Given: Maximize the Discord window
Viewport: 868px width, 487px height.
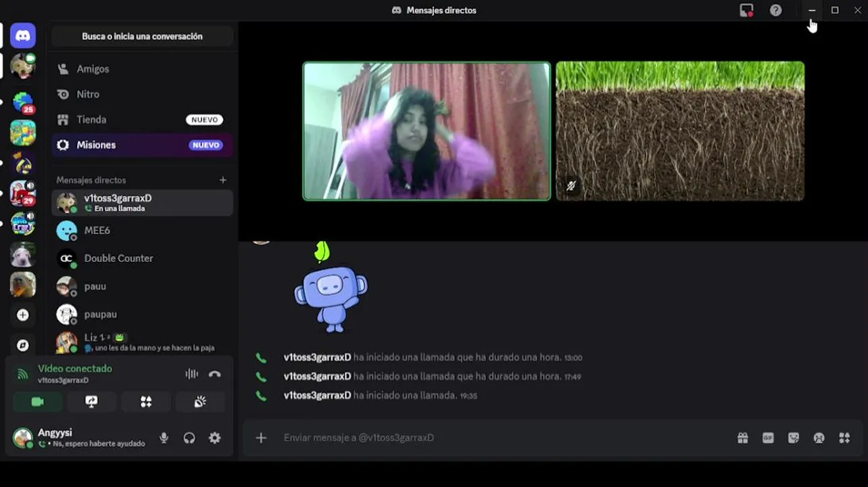Looking at the screenshot, I should (x=835, y=10).
